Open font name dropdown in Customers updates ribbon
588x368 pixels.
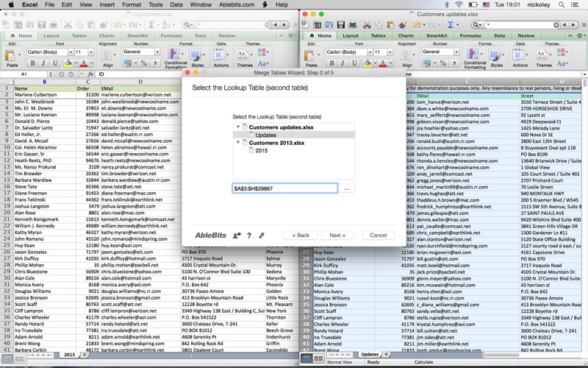370,52
